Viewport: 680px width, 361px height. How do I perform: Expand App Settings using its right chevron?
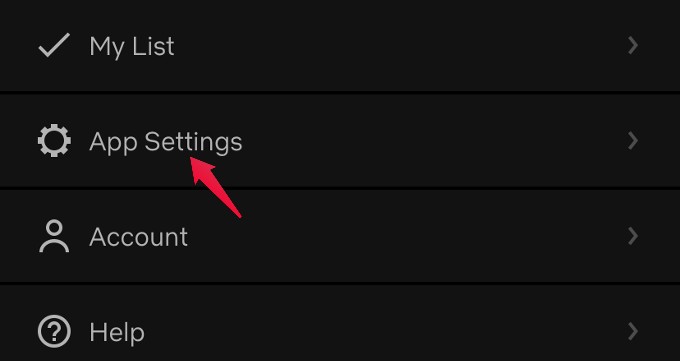(x=633, y=141)
